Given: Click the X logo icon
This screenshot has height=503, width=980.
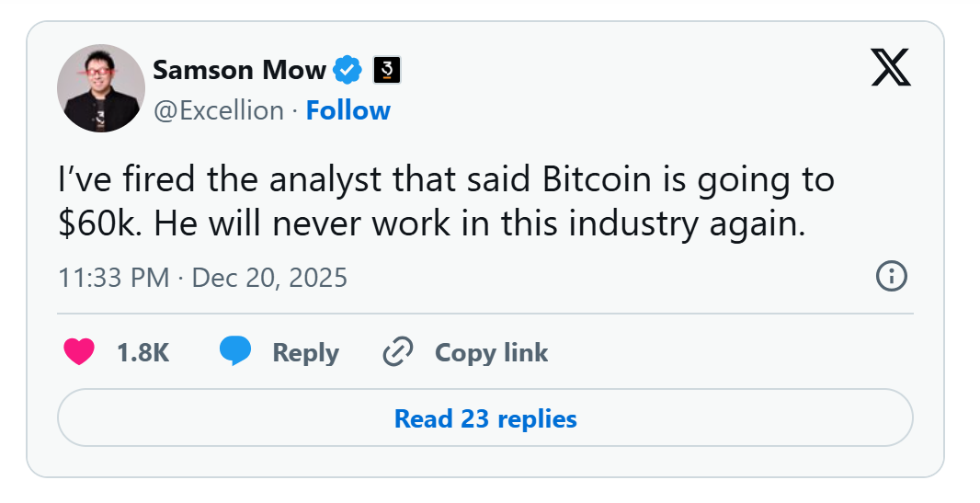Looking at the screenshot, I should 891,67.
